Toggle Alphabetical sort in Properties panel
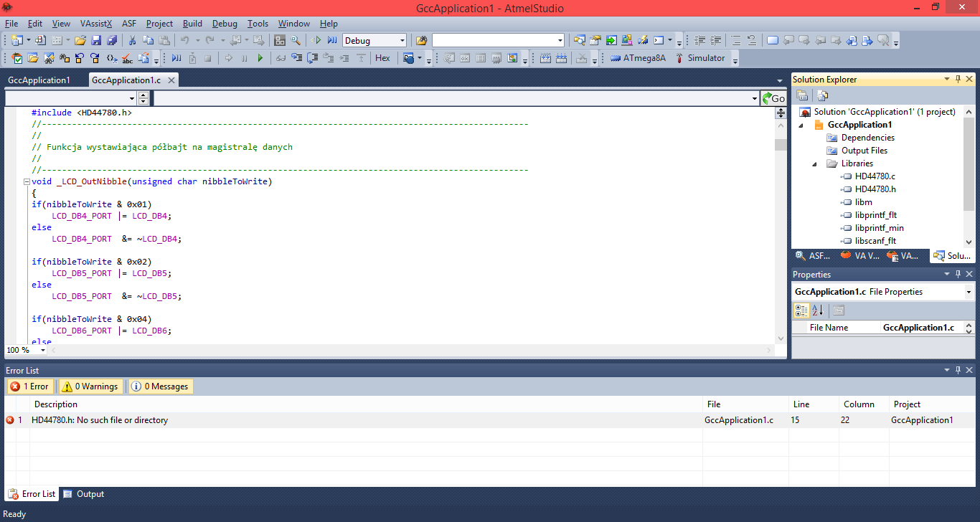Image resolution: width=980 pixels, height=522 pixels. pyautogui.click(x=817, y=310)
